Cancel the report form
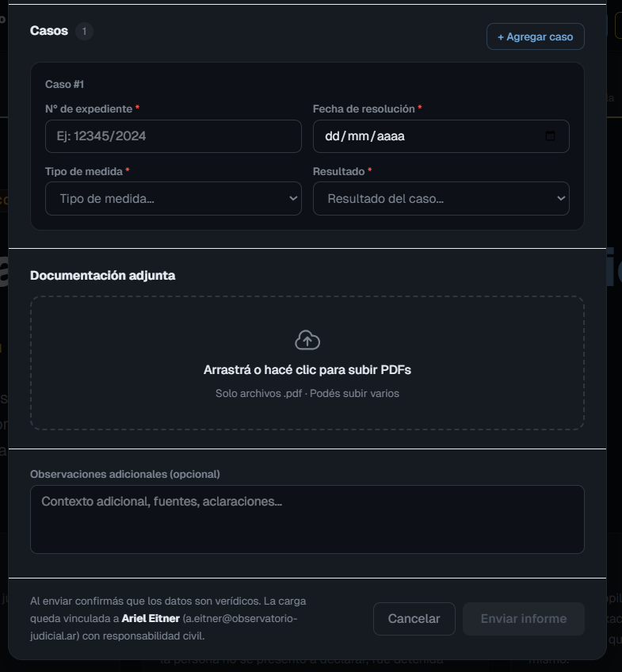Image resolution: width=622 pixels, height=672 pixels. coord(414,618)
